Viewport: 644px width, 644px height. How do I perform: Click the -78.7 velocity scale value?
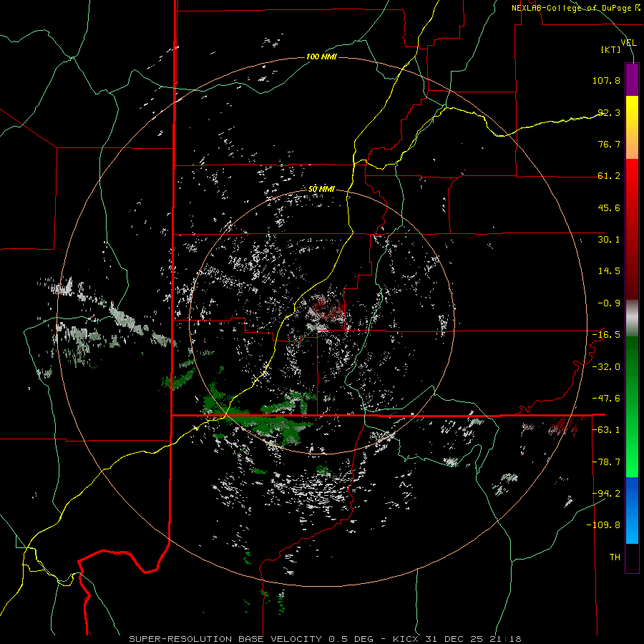[x=606, y=462]
